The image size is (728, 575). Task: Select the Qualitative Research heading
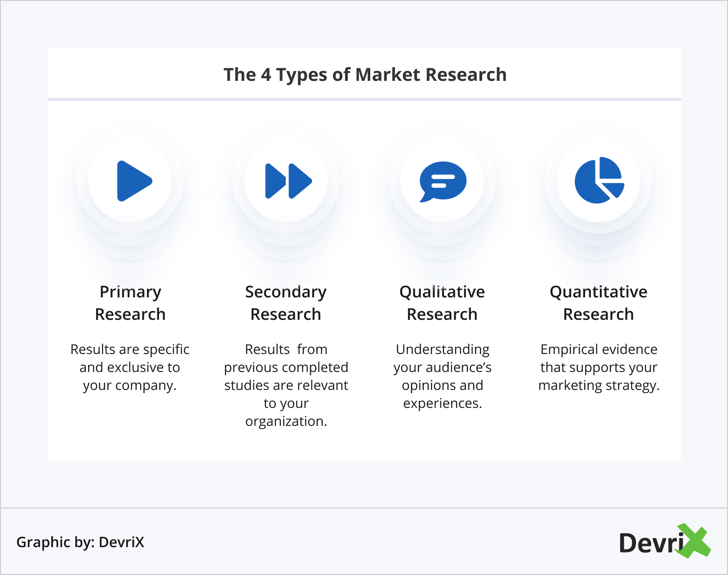442,303
